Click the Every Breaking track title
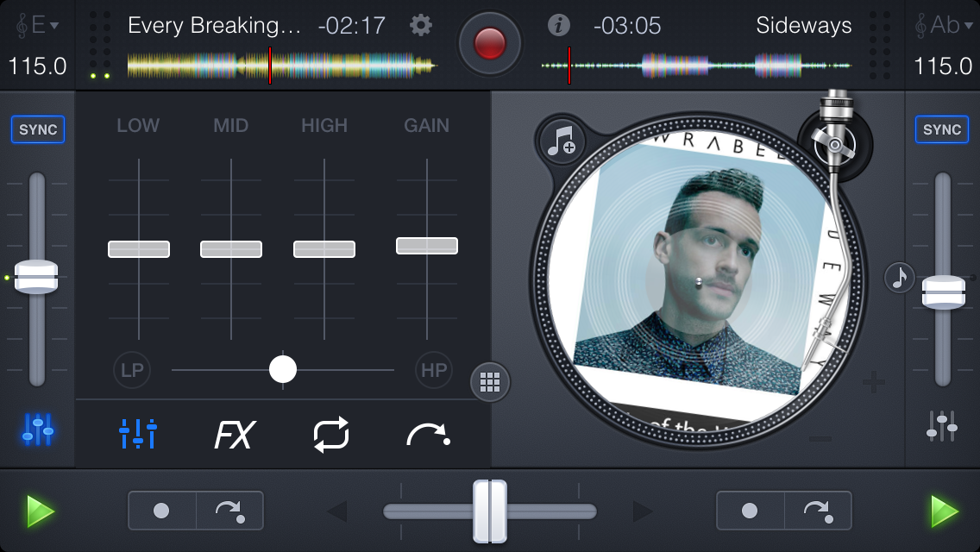The image size is (980, 552). pos(214,26)
